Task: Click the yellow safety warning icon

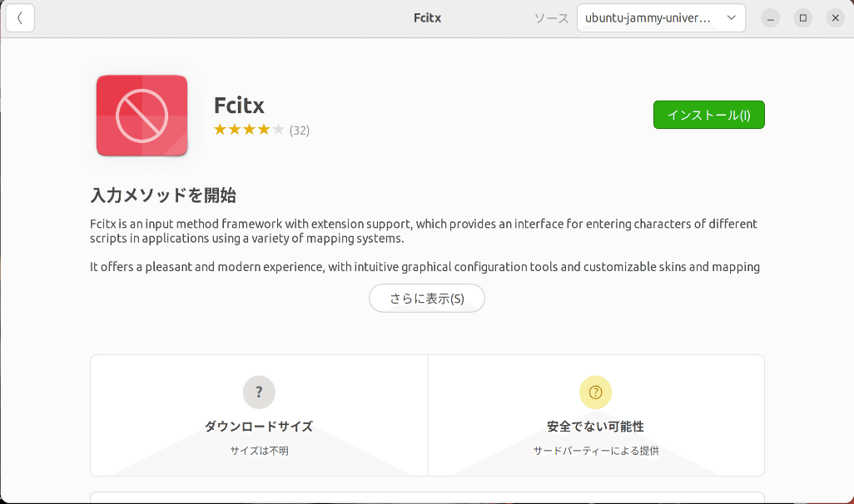Action: (595, 392)
